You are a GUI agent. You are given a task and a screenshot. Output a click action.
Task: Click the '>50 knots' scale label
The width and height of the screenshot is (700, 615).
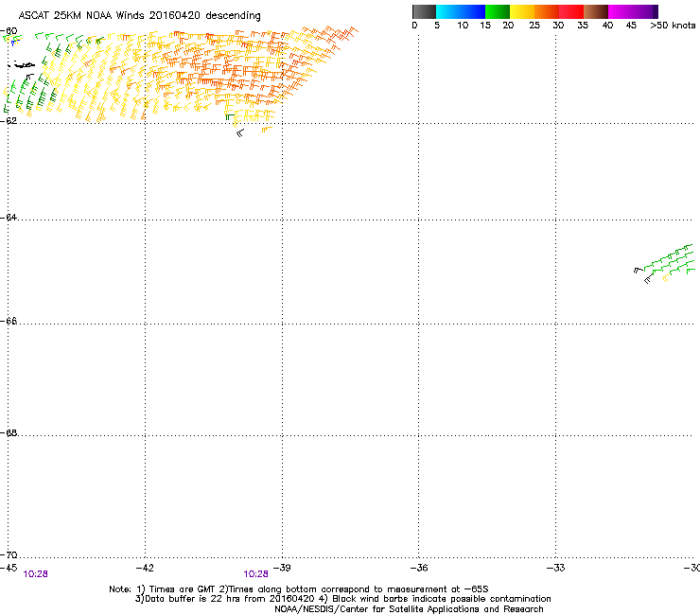pyautogui.click(x=673, y=26)
